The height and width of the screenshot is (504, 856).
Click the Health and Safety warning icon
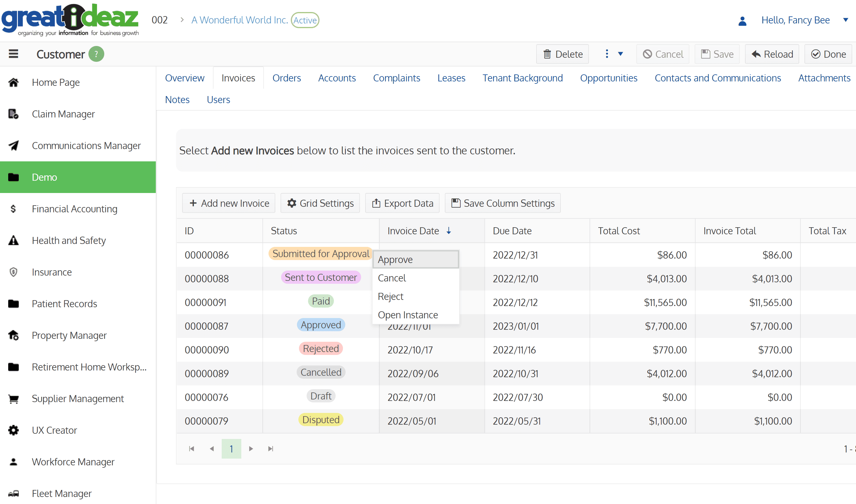click(x=13, y=240)
